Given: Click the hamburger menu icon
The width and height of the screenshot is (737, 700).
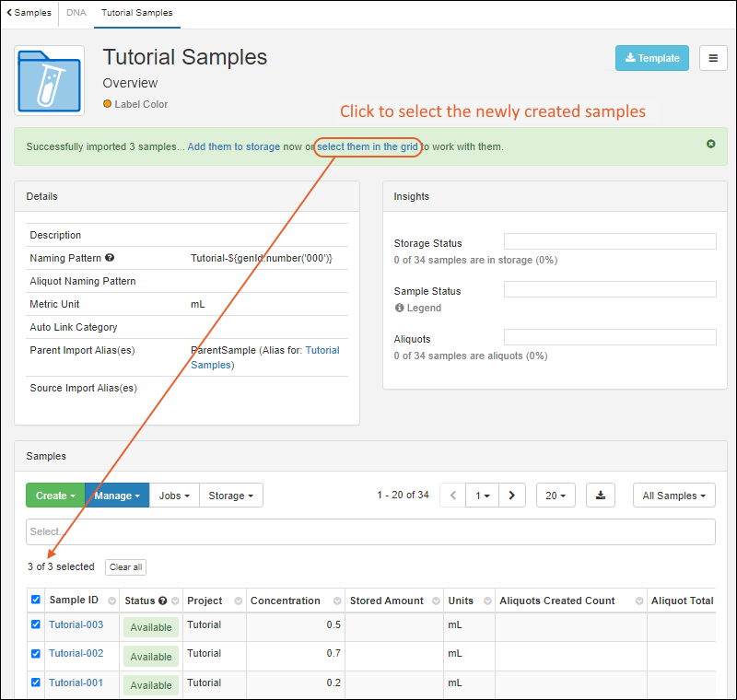Looking at the screenshot, I should pyautogui.click(x=713, y=58).
